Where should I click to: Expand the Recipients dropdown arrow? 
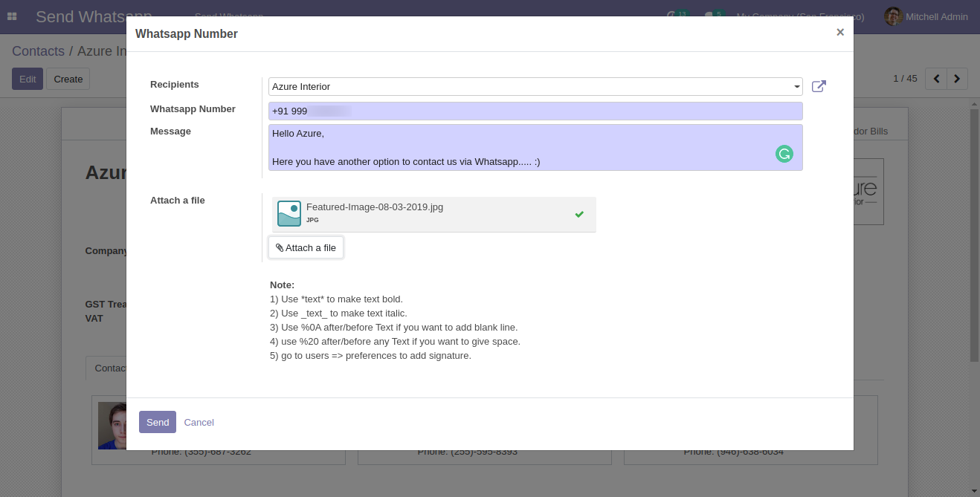(797, 87)
